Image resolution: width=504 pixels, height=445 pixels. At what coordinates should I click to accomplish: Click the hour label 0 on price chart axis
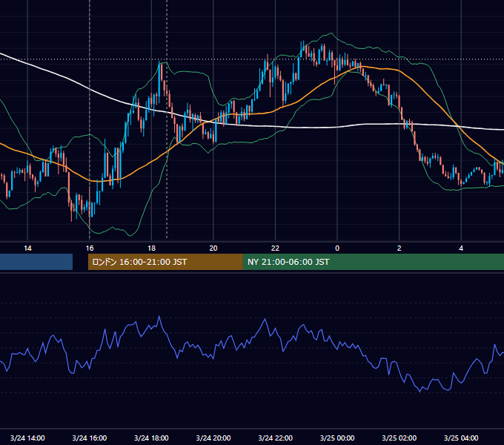tap(337, 248)
